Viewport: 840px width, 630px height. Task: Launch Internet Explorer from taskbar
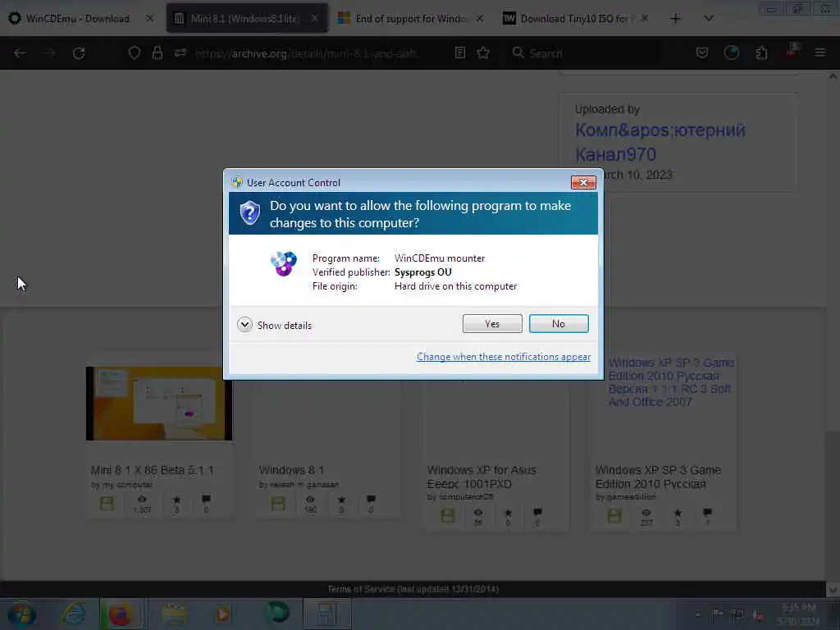click(73, 614)
